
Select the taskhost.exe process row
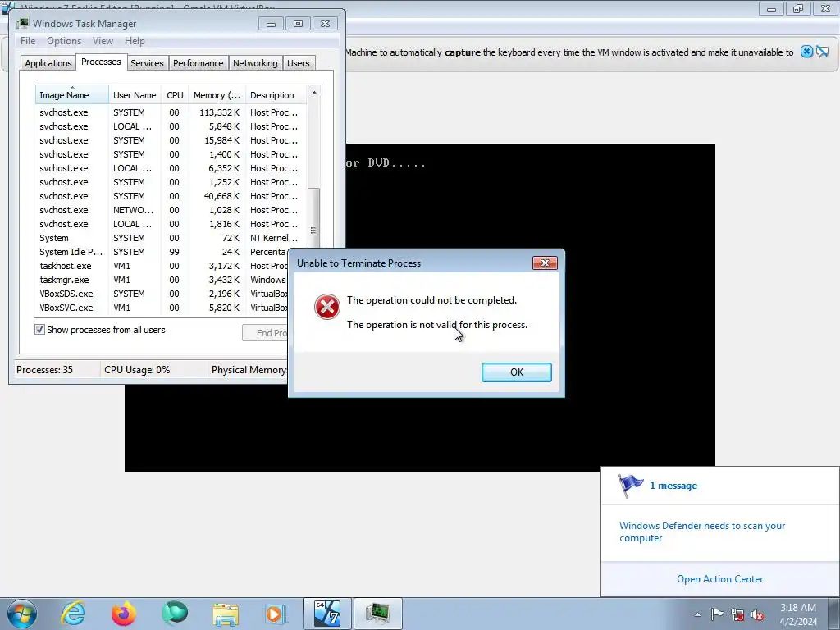[163, 266]
